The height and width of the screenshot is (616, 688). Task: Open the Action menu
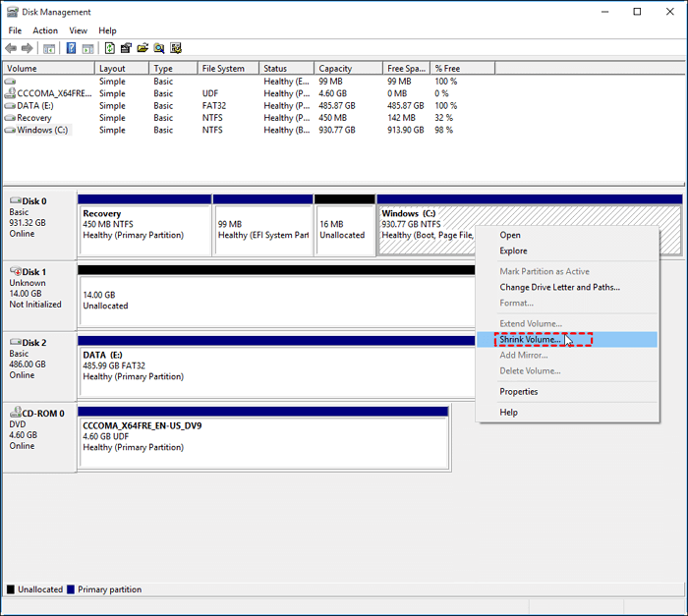[x=45, y=30]
